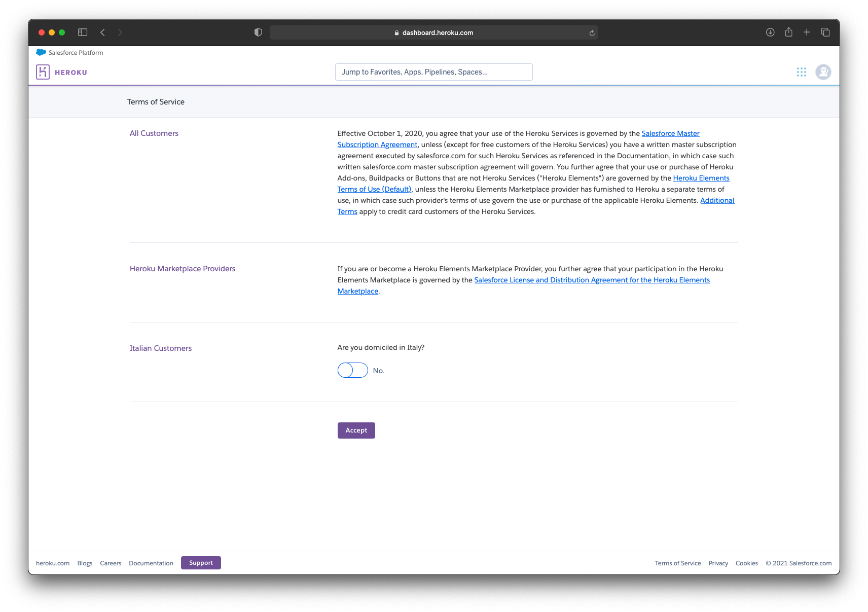This screenshot has height=612, width=868.
Task: Click the Safari share icon
Action: (788, 32)
